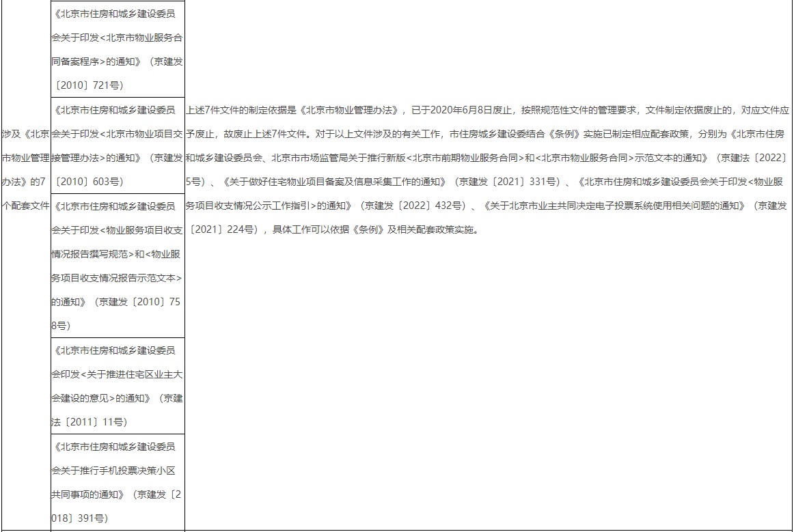The width and height of the screenshot is (794, 532).
Task: Click the title '《关于北京市业主共同决定电子投票系统使用相关问题的通知》'
Action: pyautogui.click(x=615, y=205)
